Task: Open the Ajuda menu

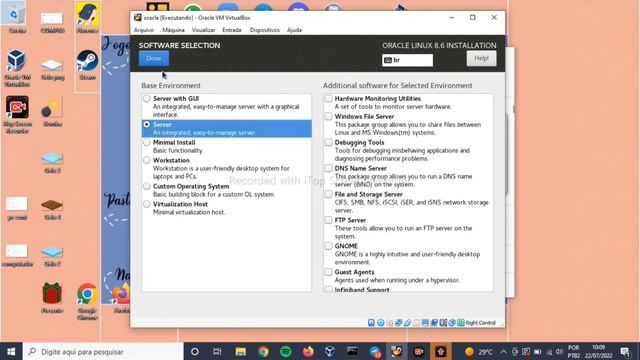Action: [x=294, y=30]
